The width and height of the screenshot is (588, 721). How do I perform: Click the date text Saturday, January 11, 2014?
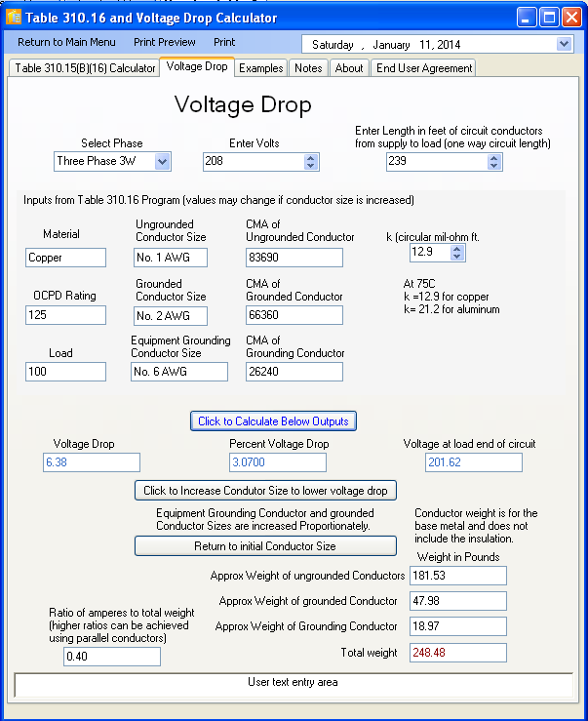pyautogui.click(x=386, y=45)
